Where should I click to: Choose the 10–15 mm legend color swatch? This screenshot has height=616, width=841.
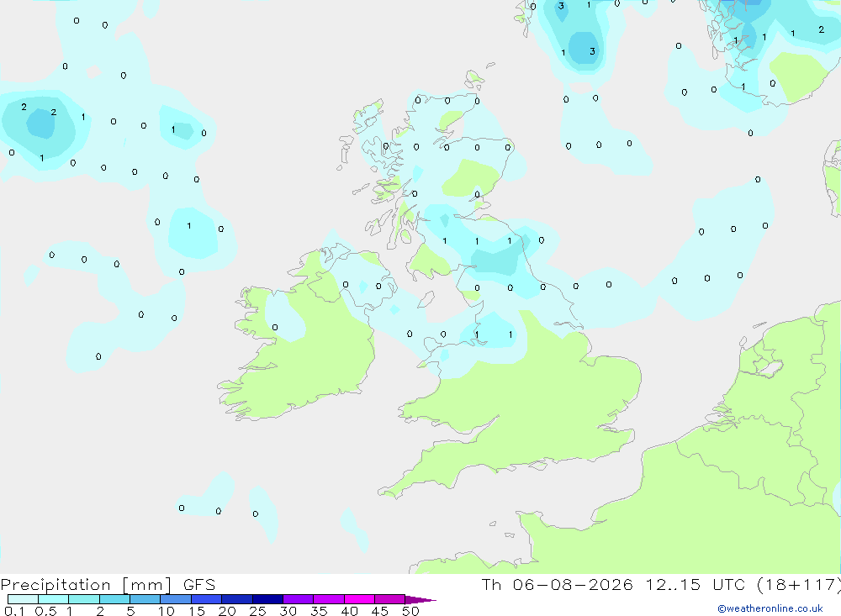pos(176,599)
